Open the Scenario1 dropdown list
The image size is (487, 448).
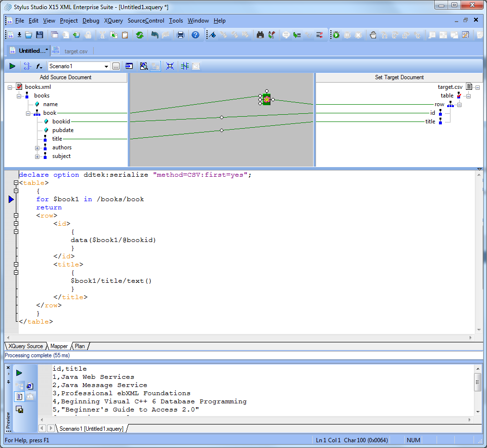coord(106,66)
